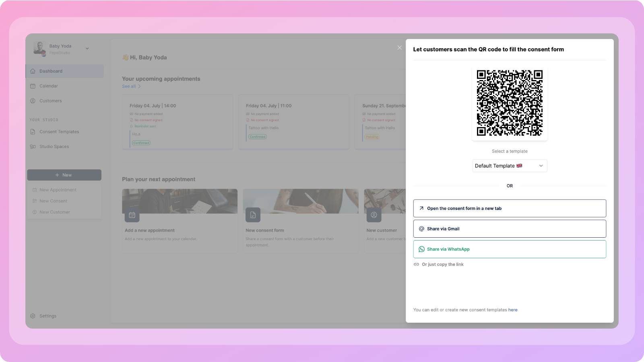Viewport: 644px width, 362px height.
Task: Click the plus icon on New button
Action: click(57, 175)
